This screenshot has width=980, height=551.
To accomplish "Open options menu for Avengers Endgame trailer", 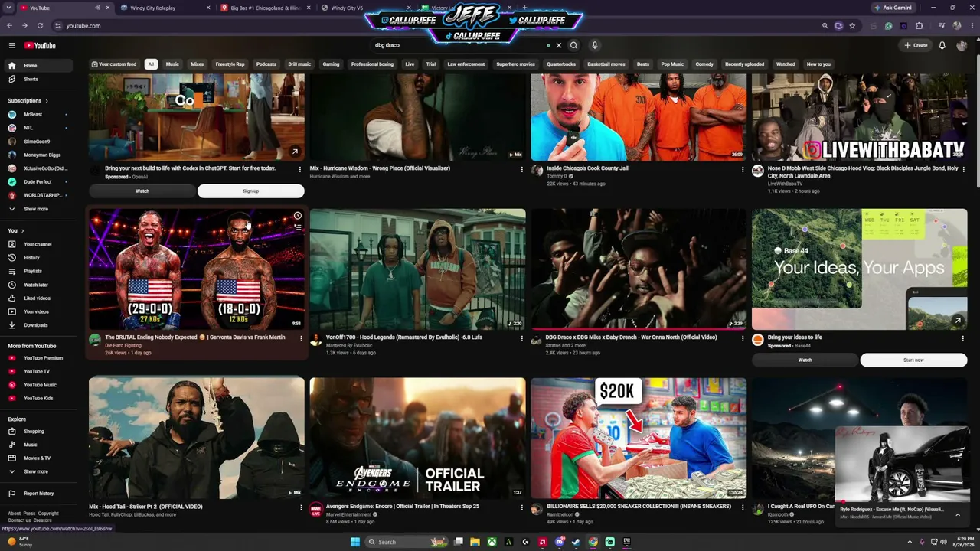I will [x=521, y=507].
